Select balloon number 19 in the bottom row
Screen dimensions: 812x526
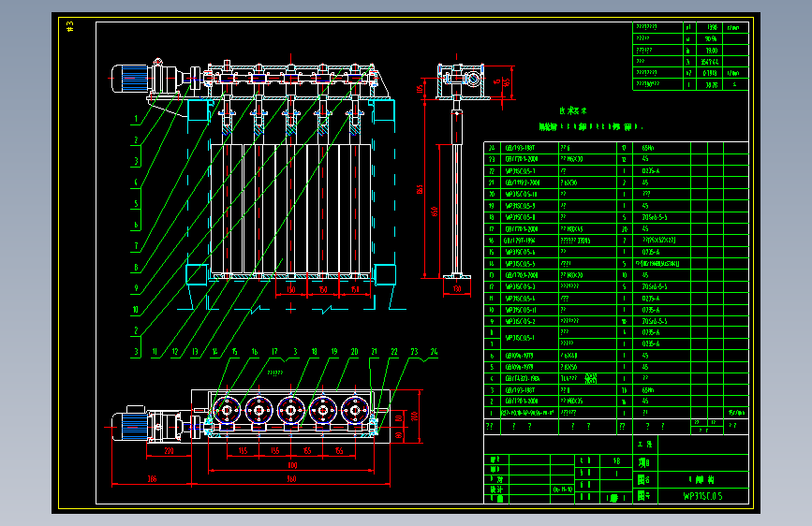334,352
